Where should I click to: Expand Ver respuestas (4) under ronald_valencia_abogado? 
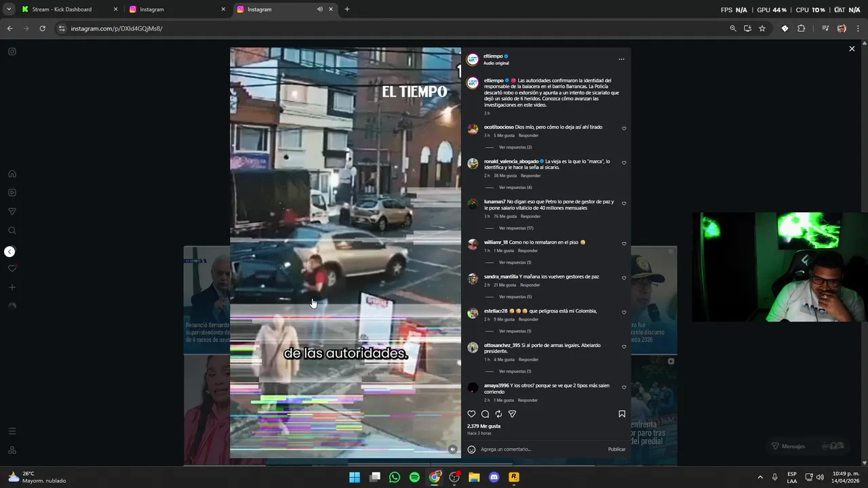coord(515,187)
